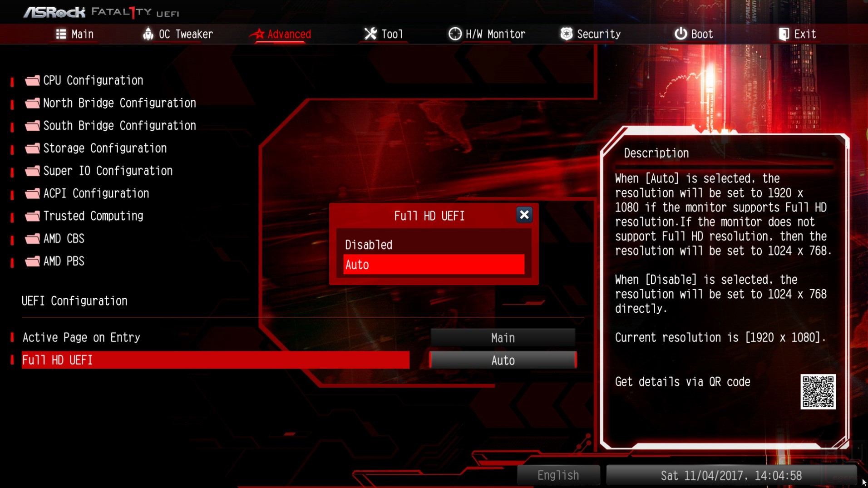Open Active Page on Entry Main dropdown
This screenshot has width=868, height=488.
(503, 338)
